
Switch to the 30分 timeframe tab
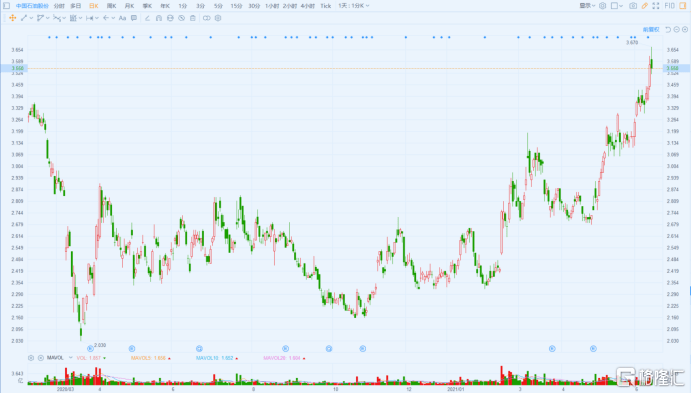(254, 6)
